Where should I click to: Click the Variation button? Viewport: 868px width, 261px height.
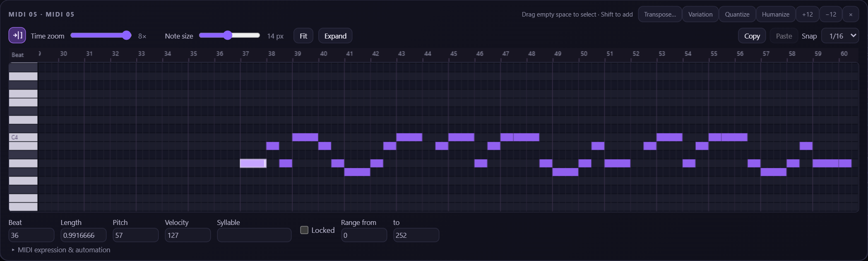[700, 14]
